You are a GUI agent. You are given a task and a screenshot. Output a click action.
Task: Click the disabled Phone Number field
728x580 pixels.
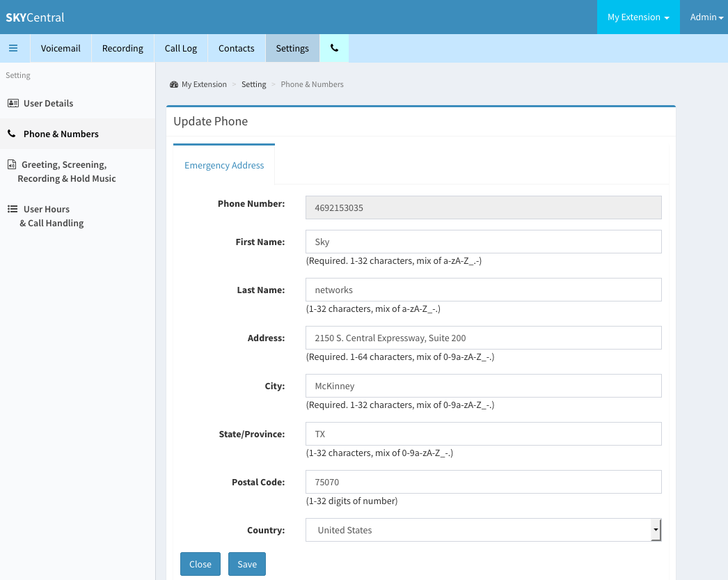pos(483,207)
